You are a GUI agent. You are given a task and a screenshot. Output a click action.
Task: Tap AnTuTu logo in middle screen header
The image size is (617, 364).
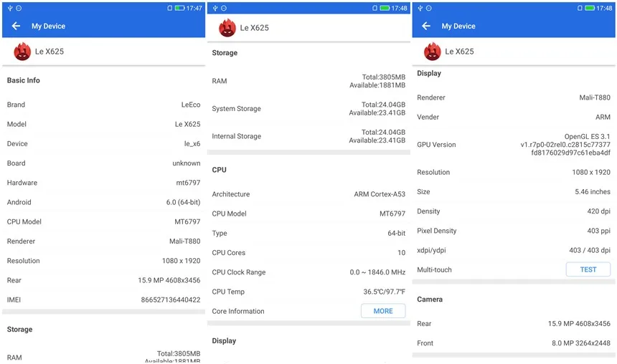coord(227,28)
